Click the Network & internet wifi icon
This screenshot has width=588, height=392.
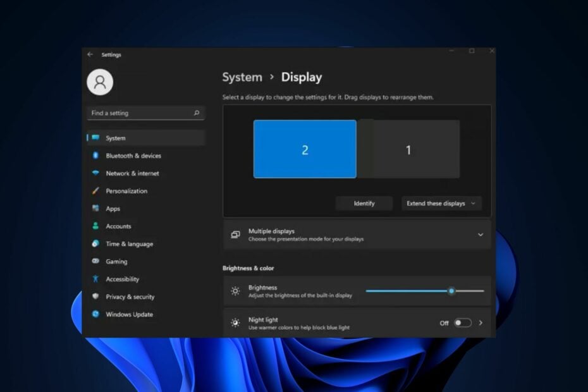[95, 173]
